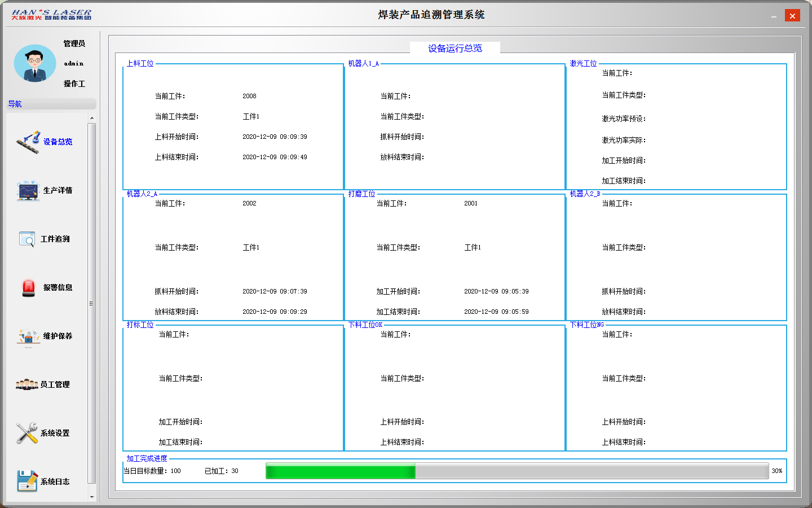Click the 机器人2_A group title
Viewport: 812px width, 508px height.
(142, 194)
